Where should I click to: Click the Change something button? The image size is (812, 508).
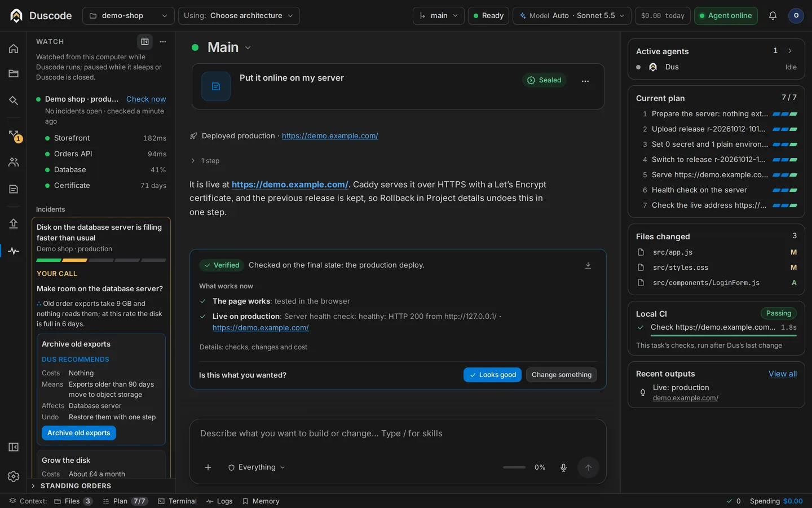point(561,375)
